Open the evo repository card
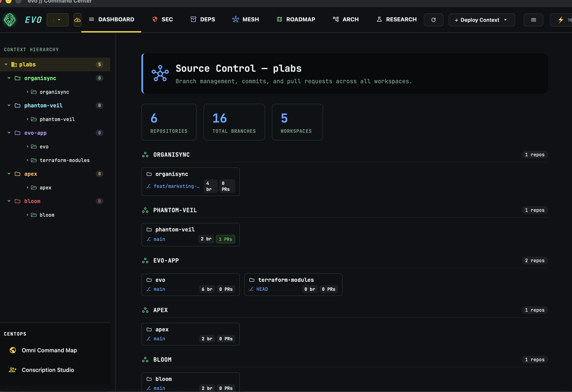 point(191,284)
